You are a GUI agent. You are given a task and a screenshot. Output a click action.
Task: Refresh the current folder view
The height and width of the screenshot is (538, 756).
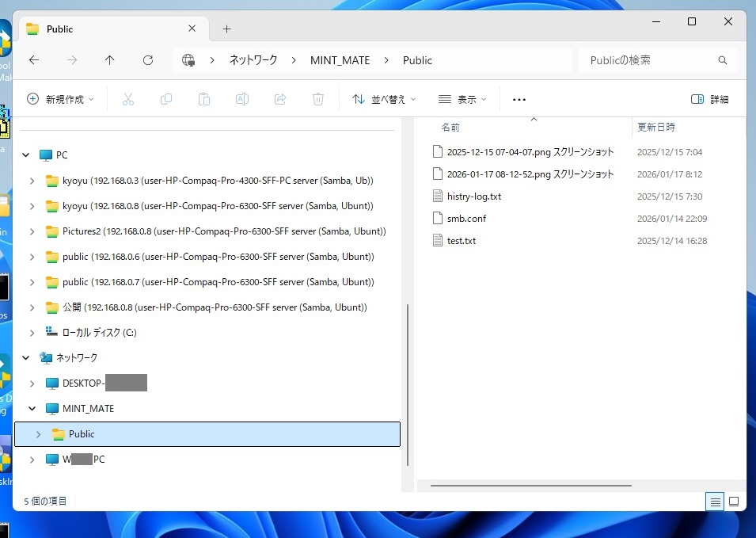point(147,60)
